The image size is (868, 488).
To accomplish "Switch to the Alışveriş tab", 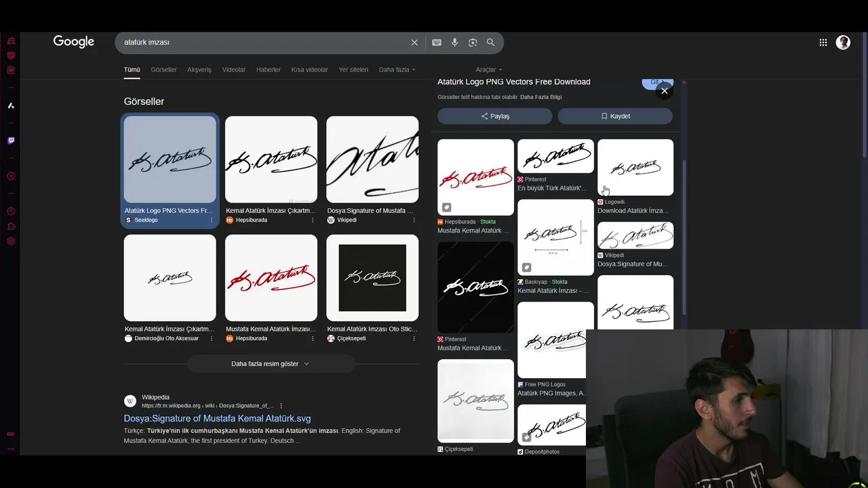I will [x=199, y=70].
